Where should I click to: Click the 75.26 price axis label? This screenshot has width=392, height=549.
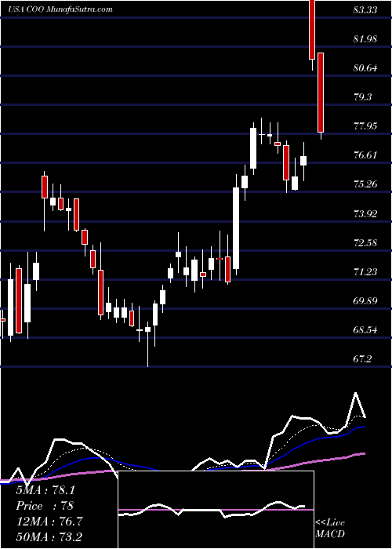point(365,184)
